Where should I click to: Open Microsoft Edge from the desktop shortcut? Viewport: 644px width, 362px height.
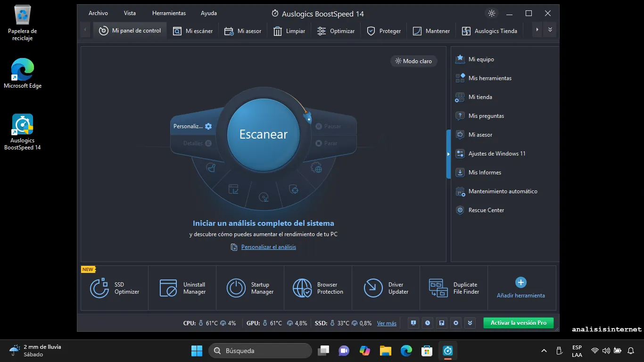pos(23,74)
